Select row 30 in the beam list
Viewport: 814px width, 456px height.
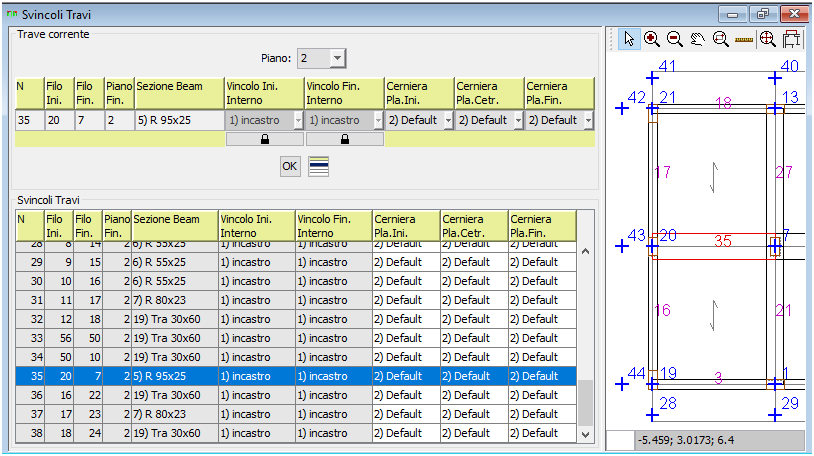296,281
